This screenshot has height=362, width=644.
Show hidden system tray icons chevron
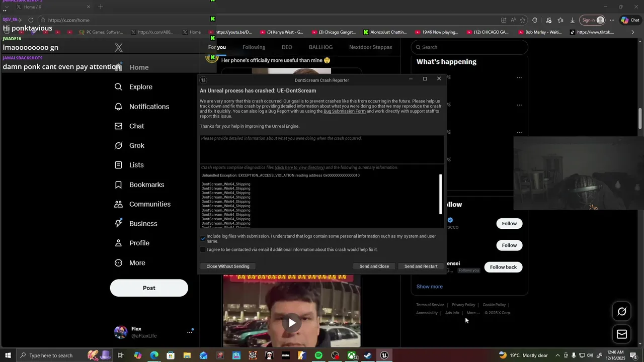tap(557, 355)
